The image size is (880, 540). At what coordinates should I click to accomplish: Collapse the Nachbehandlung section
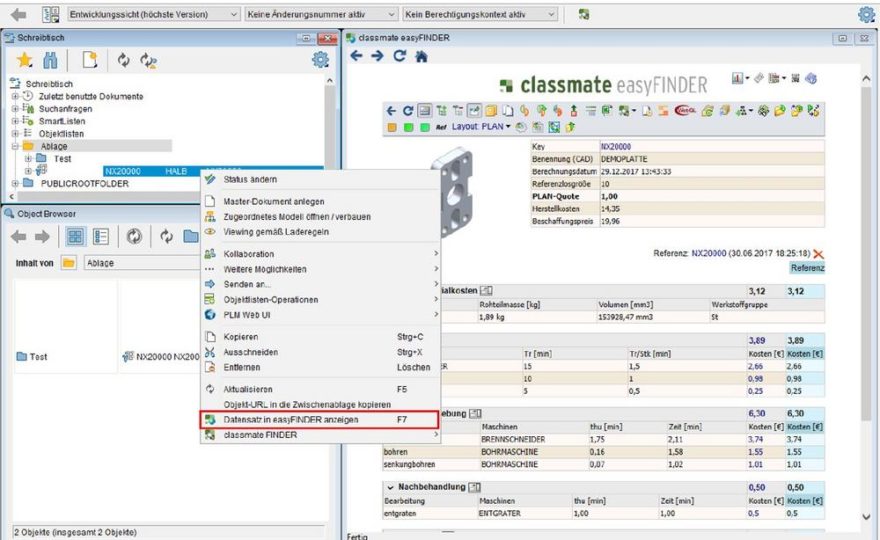[x=390, y=487]
